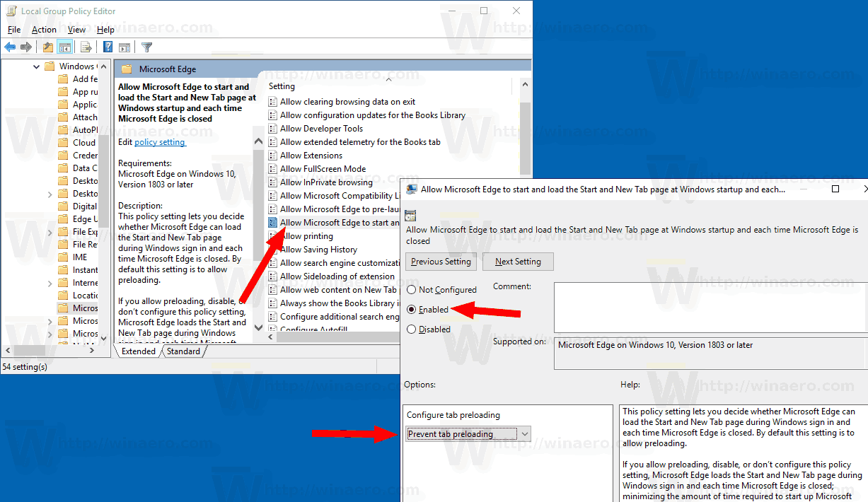Select Allow search engine customization setting
Screen dimensions: 868x502
tap(340, 263)
